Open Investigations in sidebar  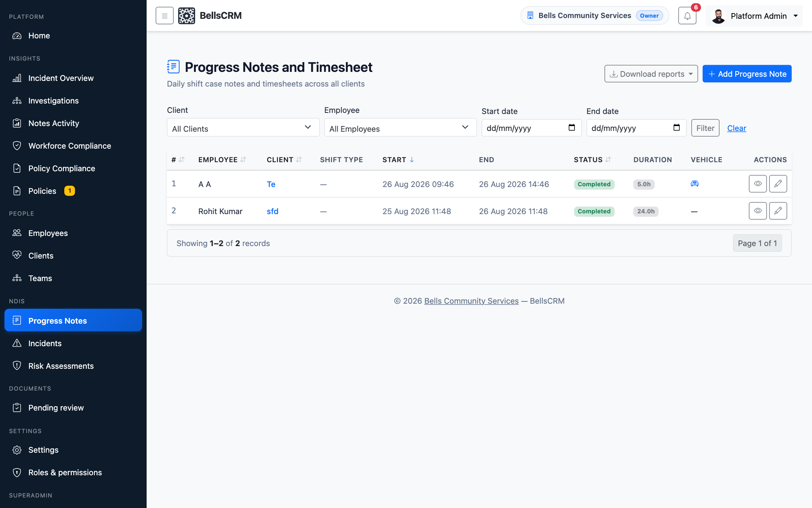73,101
